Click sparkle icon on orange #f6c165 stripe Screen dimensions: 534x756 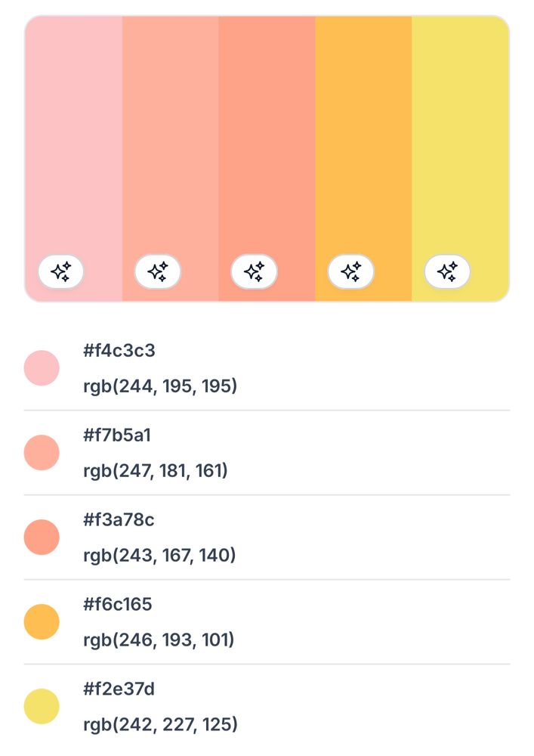point(350,271)
